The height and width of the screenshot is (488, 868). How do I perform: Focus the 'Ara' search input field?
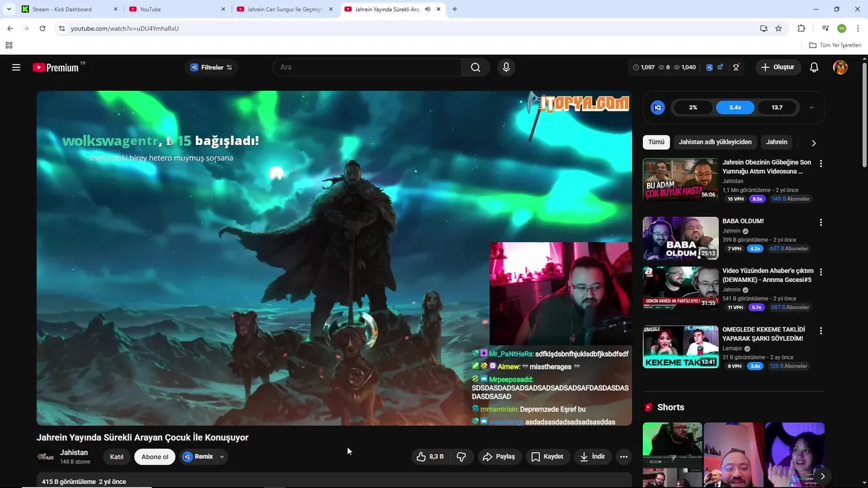click(368, 67)
